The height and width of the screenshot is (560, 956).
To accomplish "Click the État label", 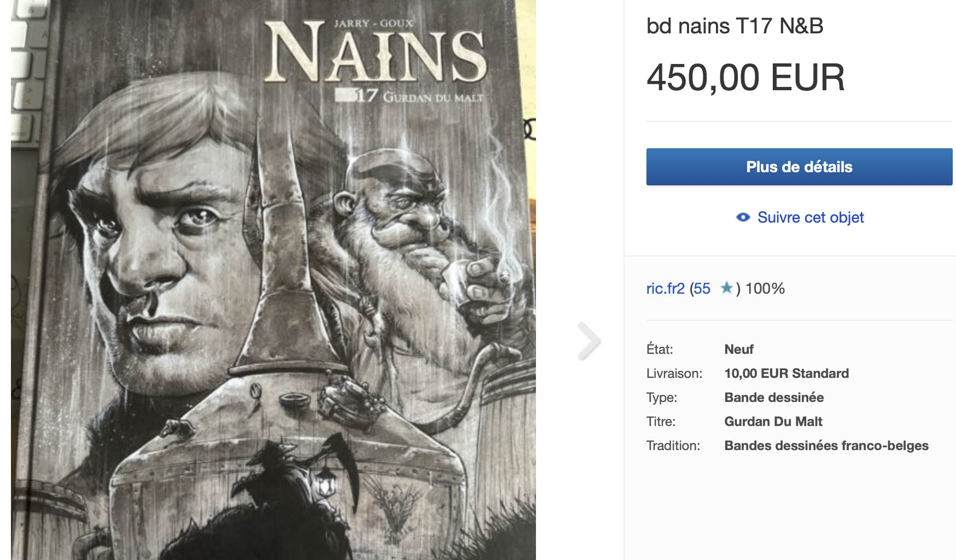I will (660, 349).
